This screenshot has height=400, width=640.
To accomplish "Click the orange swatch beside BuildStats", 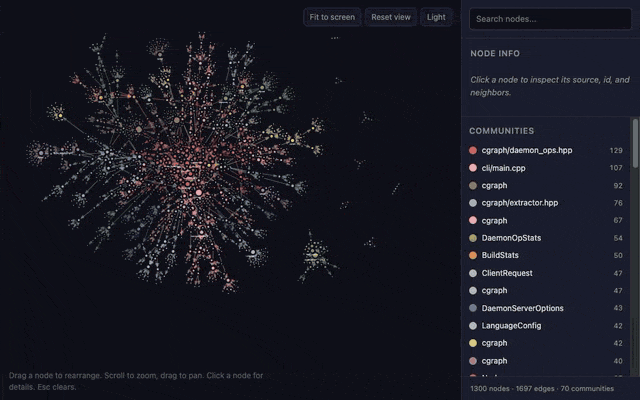I will (473, 256).
